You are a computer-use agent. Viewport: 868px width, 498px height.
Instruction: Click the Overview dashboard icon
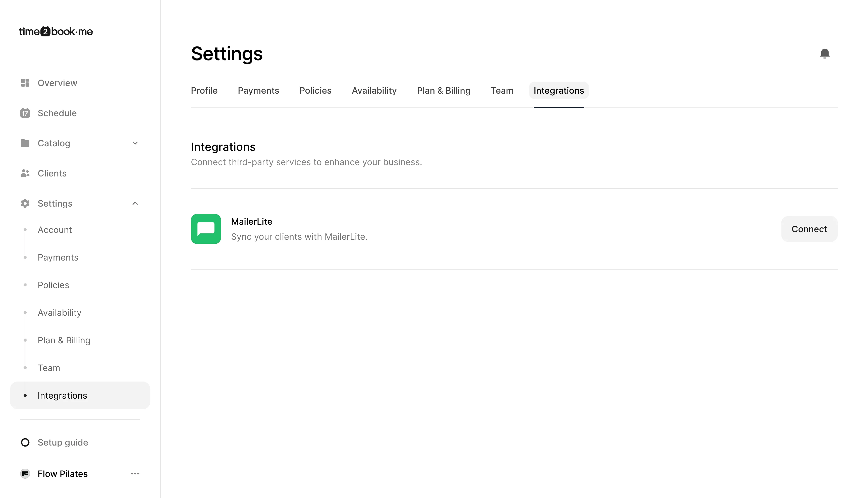[25, 83]
